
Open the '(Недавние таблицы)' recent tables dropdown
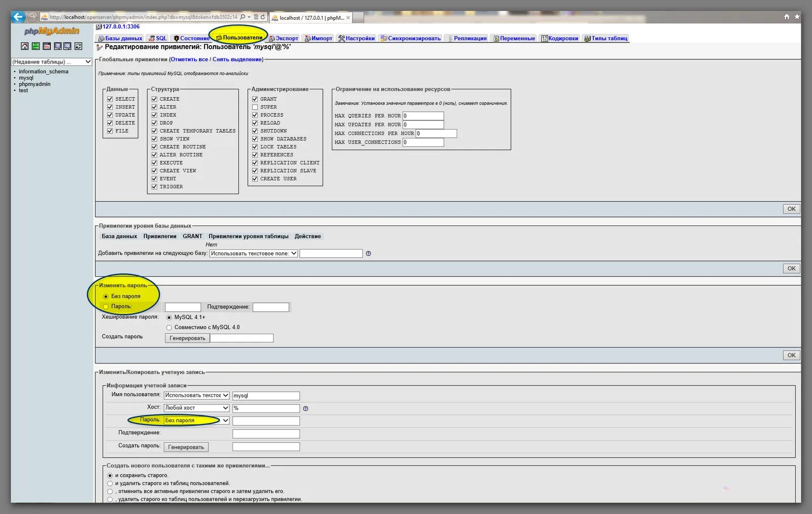click(x=51, y=62)
